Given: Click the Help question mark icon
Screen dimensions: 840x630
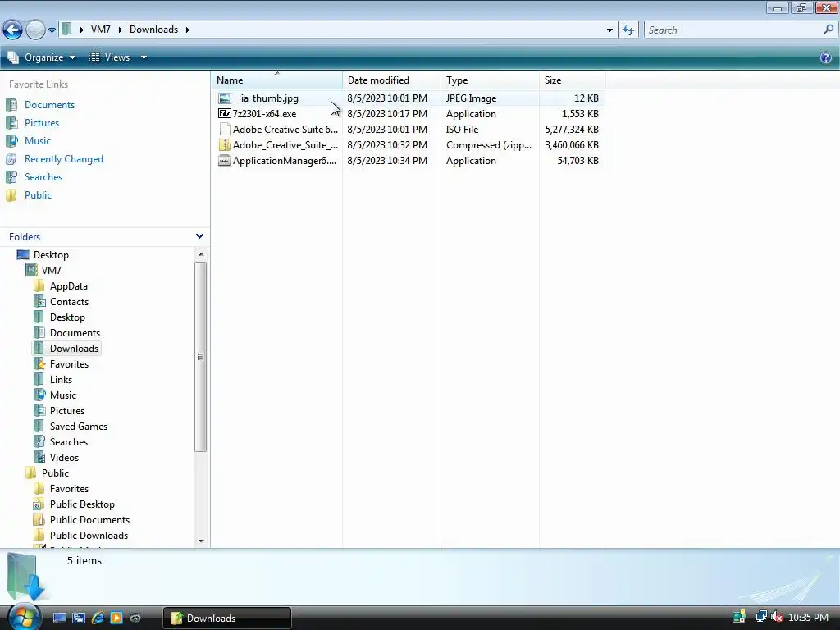Looking at the screenshot, I should tap(825, 57).
